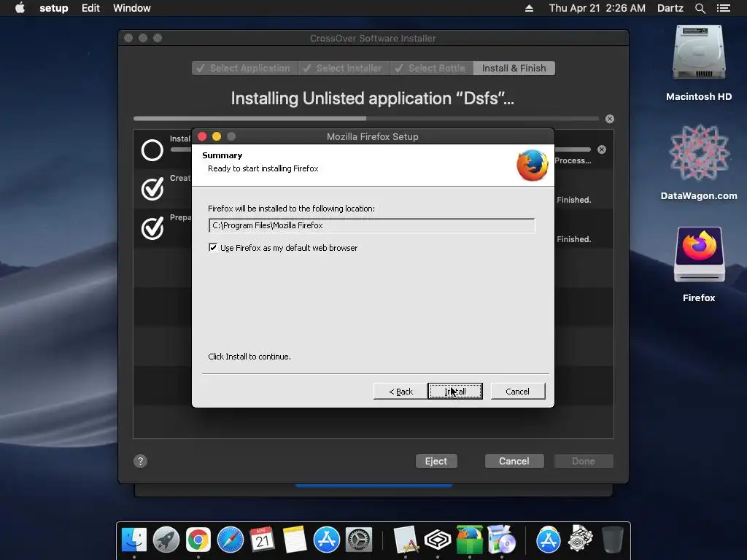Click the Select Installer step tab
The width and height of the screenshot is (747, 560).
tap(344, 68)
